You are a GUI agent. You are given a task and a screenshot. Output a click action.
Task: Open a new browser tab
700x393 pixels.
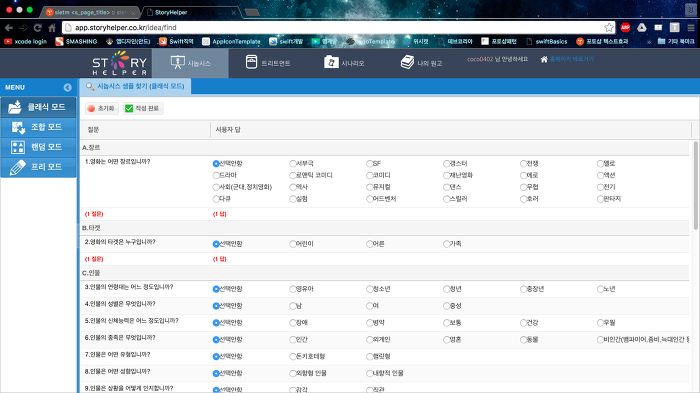click(x=252, y=13)
